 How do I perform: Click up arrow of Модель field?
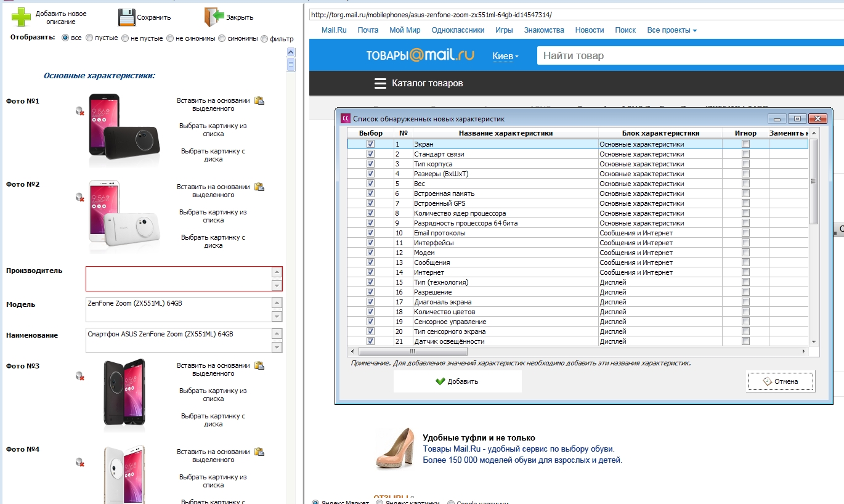277,303
